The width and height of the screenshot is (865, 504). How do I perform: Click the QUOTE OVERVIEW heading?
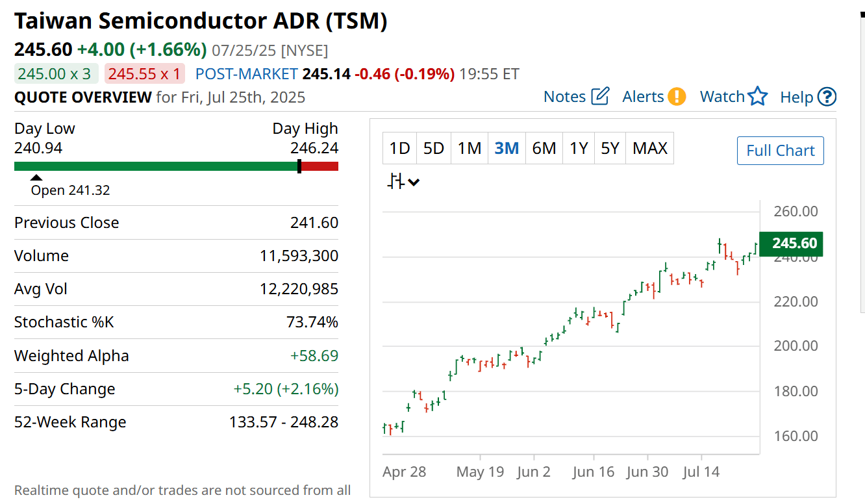click(x=83, y=97)
